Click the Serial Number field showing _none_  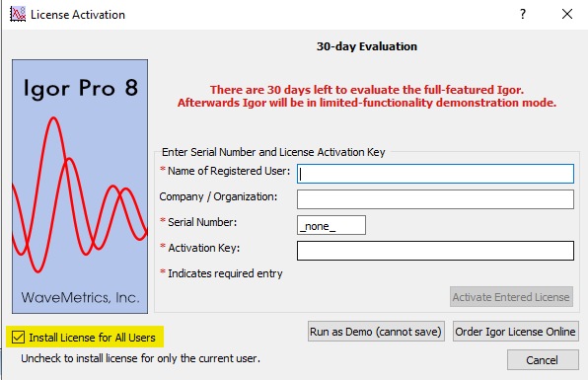point(331,225)
